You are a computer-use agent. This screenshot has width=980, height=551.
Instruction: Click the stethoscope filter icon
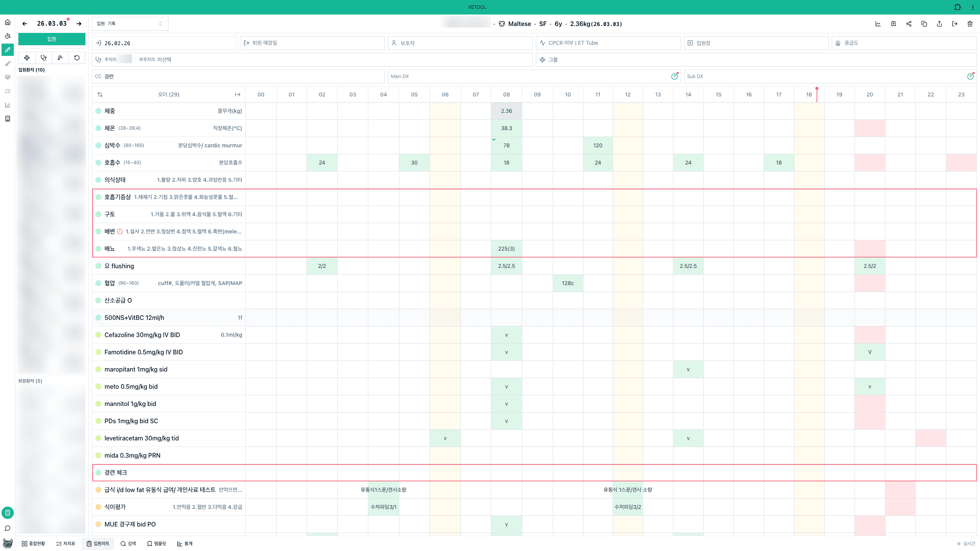coord(43,58)
